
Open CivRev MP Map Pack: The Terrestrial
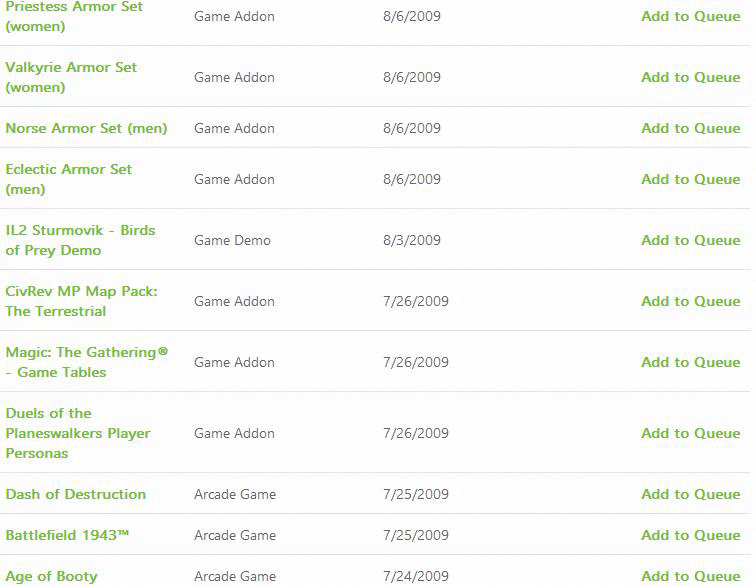[81, 301]
